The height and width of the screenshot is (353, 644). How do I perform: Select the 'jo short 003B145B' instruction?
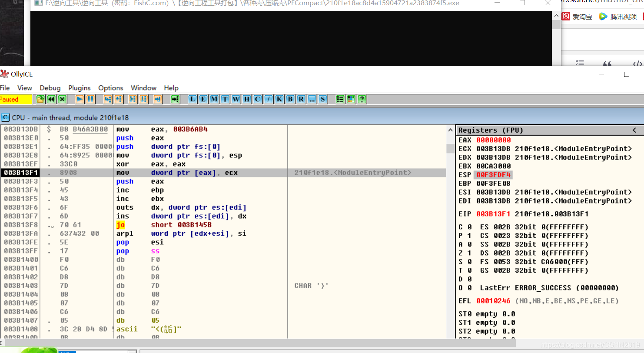coord(223,225)
